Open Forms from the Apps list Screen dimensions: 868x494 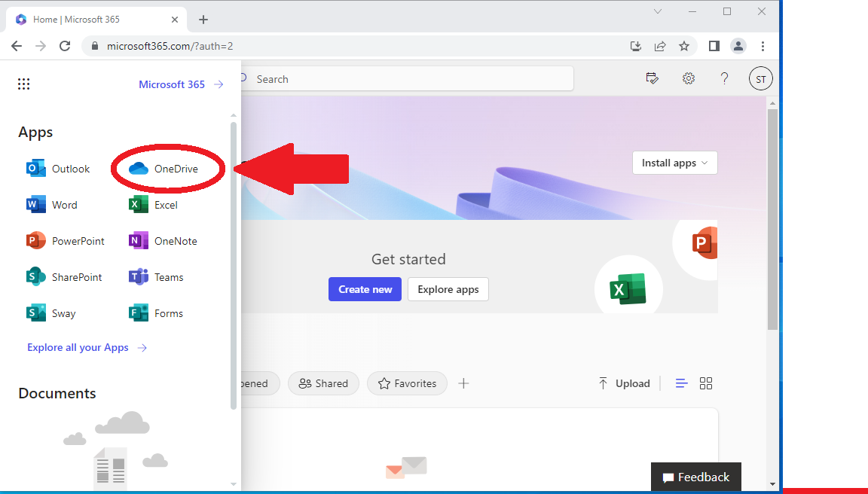[x=155, y=313]
